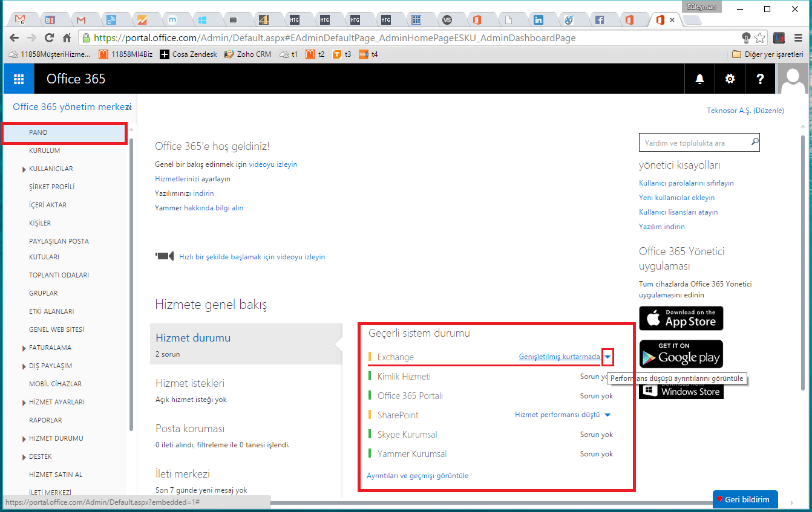This screenshot has height=512, width=812.
Task: Toggle the bookmark star in the address bar
Action: 760,37
